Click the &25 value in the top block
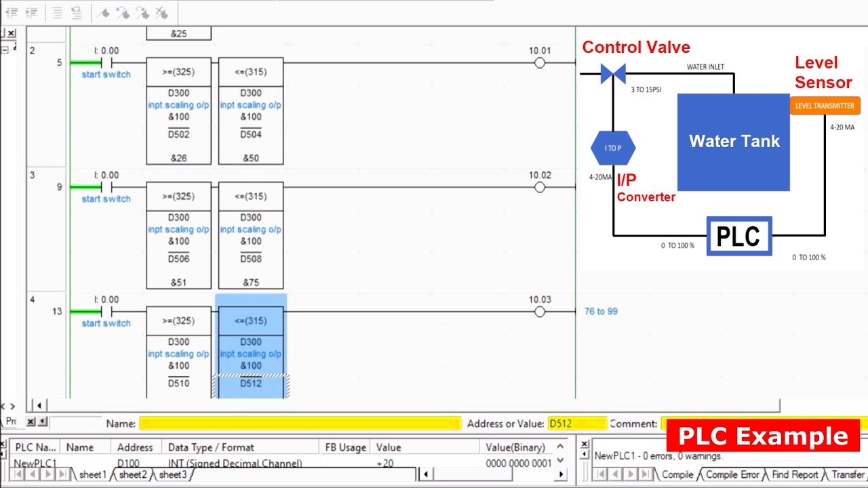This screenshot has height=488, width=868. (x=178, y=34)
